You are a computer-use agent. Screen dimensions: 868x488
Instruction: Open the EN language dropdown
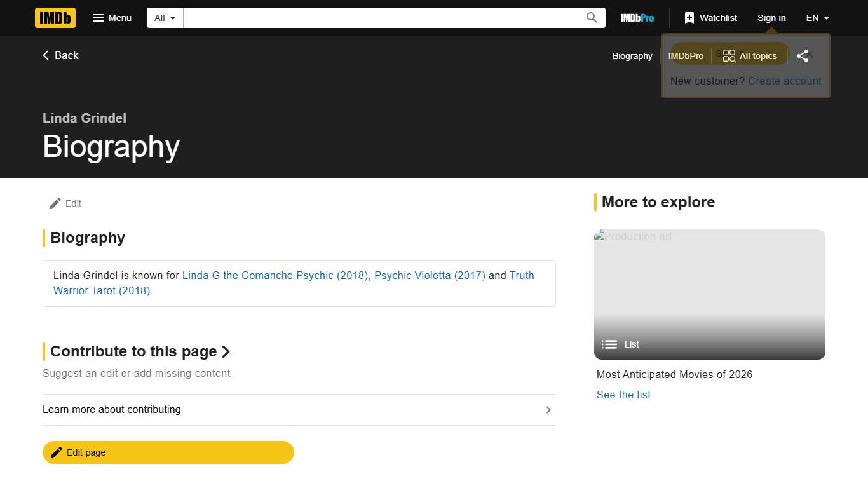(817, 18)
